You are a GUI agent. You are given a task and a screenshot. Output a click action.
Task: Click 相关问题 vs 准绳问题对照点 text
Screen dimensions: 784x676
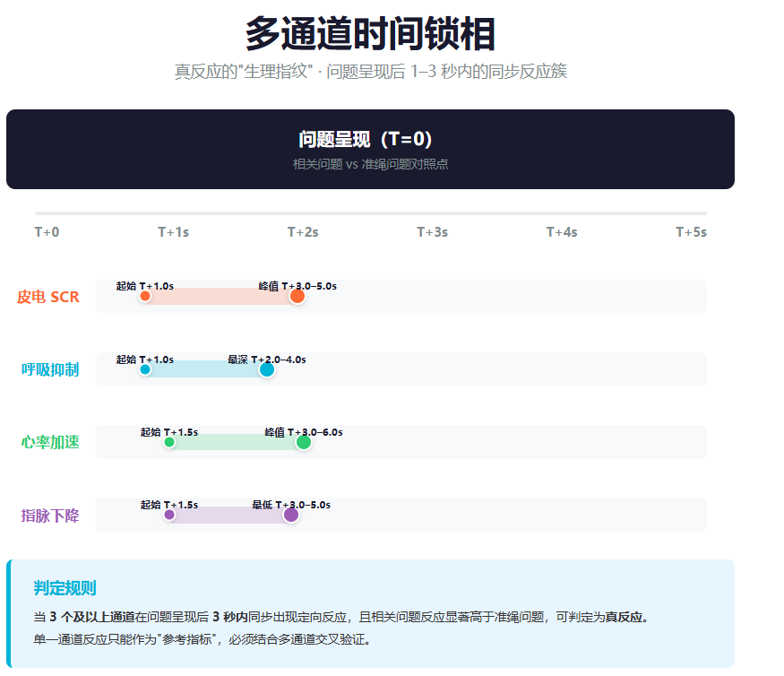coord(370,164)
